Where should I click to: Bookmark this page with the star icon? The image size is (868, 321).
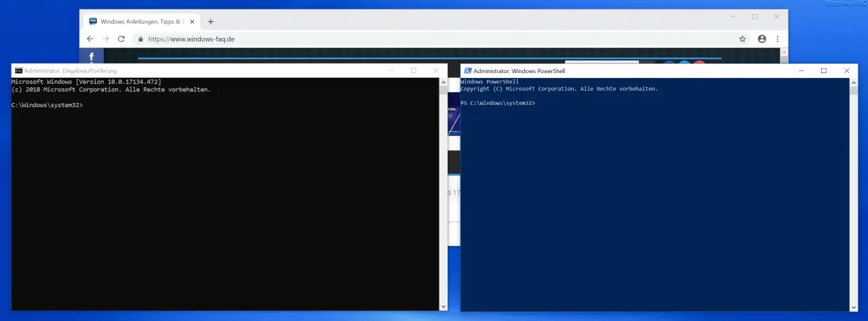(x=743, y=39)
